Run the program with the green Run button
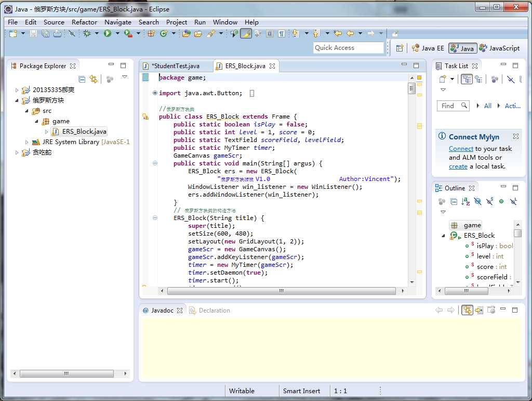 tap(108, 33)
